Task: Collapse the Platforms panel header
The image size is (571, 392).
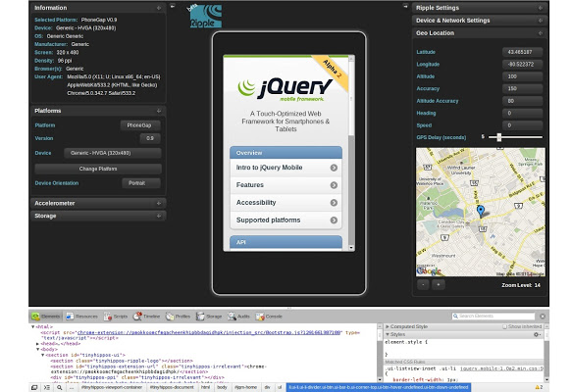Action: 98,111
